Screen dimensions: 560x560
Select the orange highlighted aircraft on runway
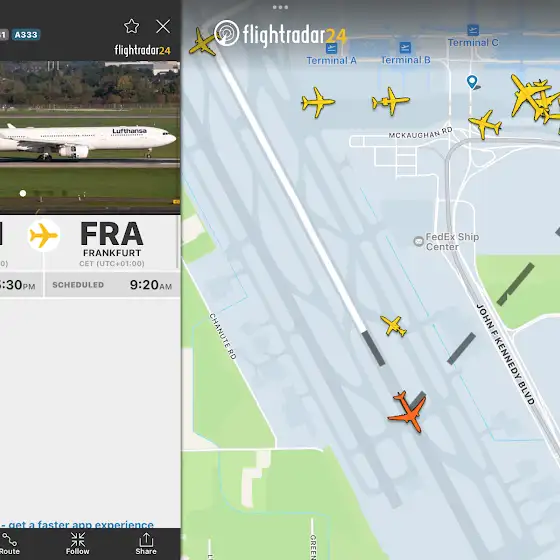click(x=408, y=412)
